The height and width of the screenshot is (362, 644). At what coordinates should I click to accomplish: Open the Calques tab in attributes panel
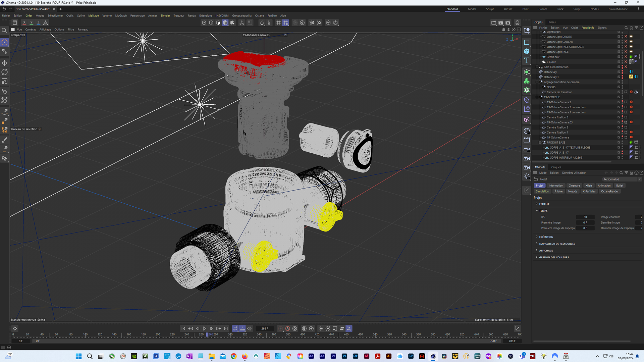point(556,167)
